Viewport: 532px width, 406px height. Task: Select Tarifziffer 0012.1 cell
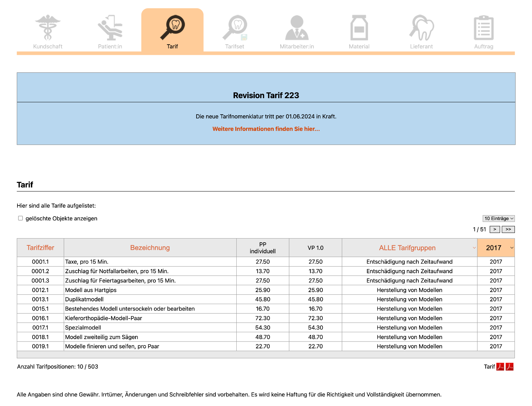[40, 290]
